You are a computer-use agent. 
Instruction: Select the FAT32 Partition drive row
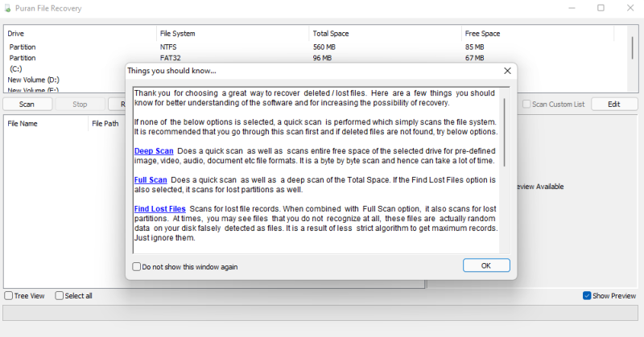point(316,58)
